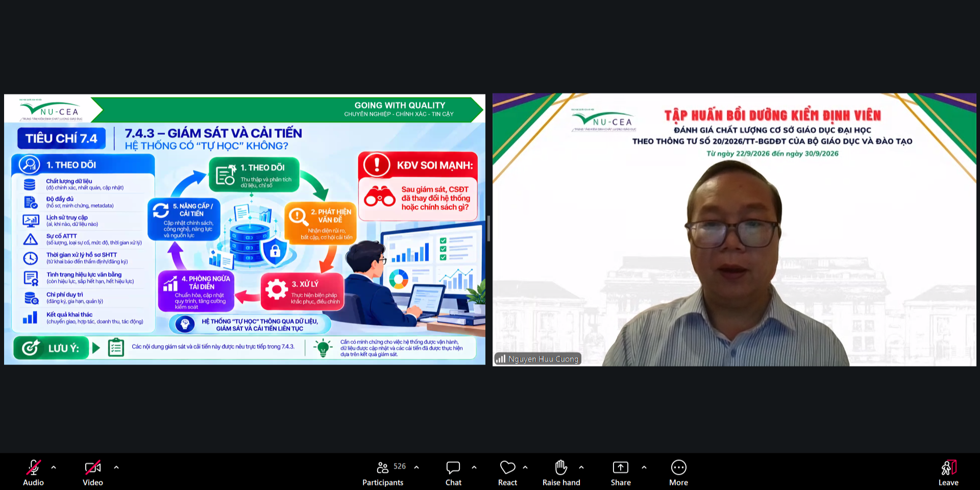Image resolution: width=980 pixels, height=490 pixels.
Task: Select the shared slide screen view
Action: pos(244,229)
